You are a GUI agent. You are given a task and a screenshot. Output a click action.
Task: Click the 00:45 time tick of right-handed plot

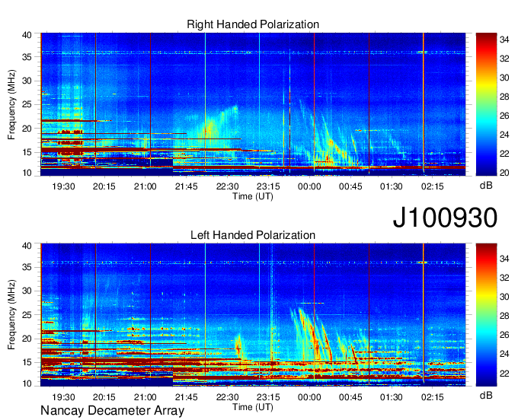[350, 186]
